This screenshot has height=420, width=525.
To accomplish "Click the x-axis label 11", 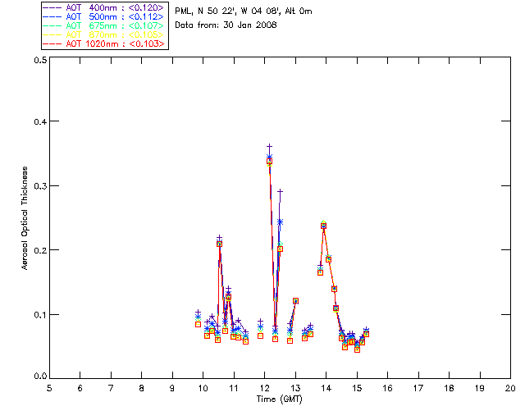I will pyautogui.click(x=234, y=388).
